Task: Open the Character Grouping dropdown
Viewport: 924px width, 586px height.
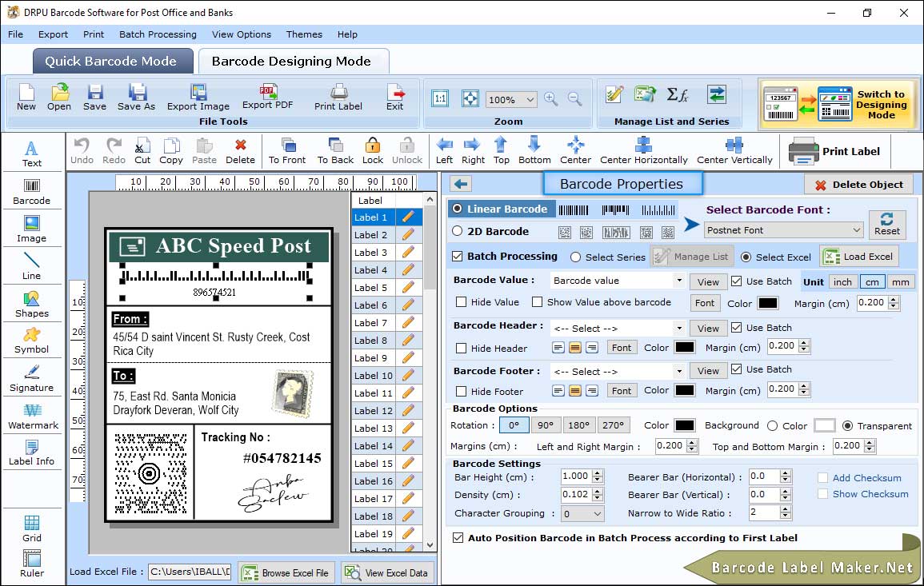Action: 582,513
